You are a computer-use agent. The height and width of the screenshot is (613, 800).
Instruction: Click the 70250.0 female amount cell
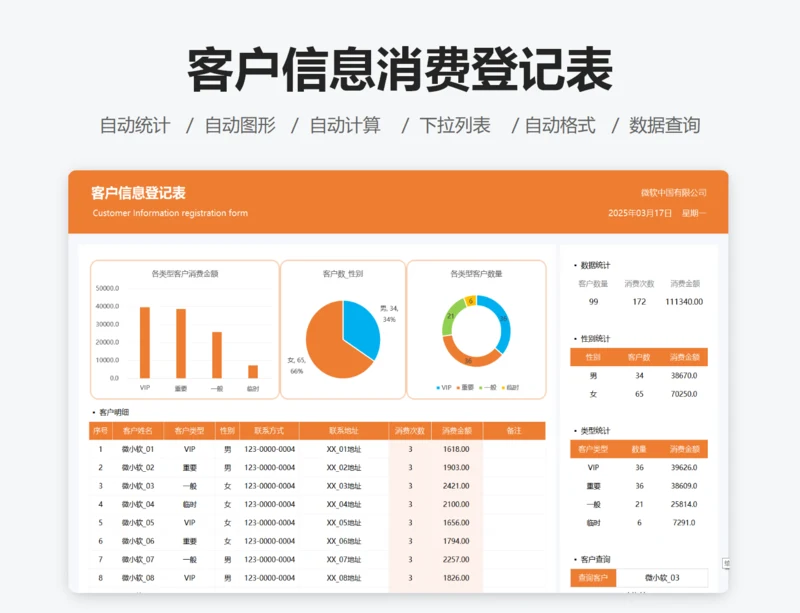[684, 394]
